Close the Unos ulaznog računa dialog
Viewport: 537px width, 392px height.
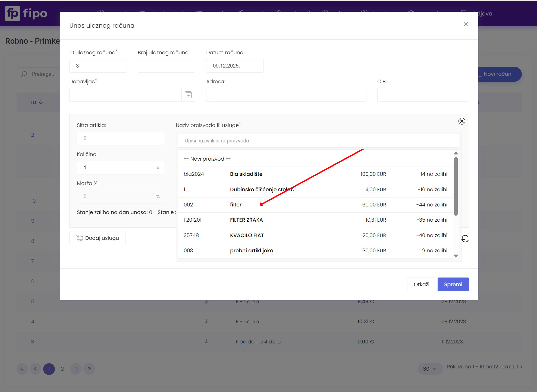pyautogui.click(x=466, y=24)
